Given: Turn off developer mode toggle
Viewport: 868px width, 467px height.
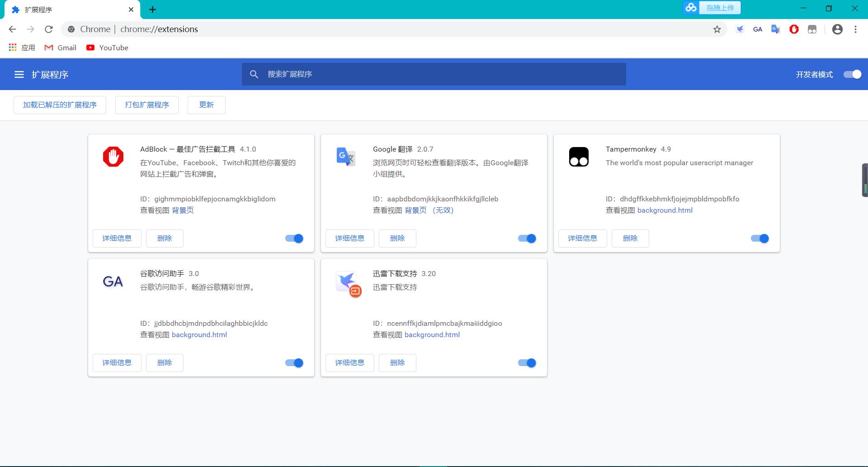Looking at the screenshot, I should (852, 75).
